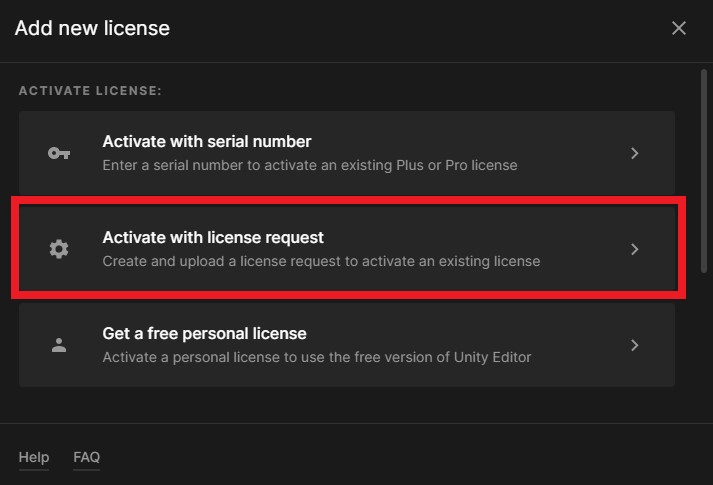Click blank area below the personal license option

tap(346, 404)
